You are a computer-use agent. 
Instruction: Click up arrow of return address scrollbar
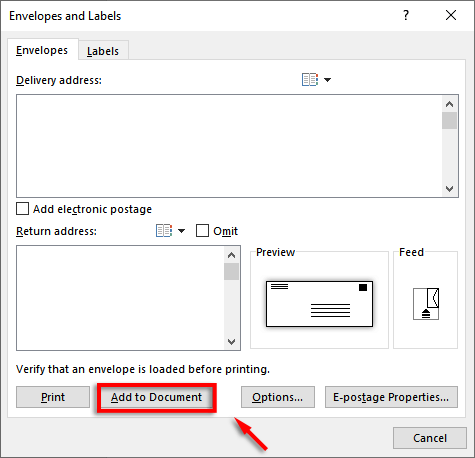[x=231, y=255]
